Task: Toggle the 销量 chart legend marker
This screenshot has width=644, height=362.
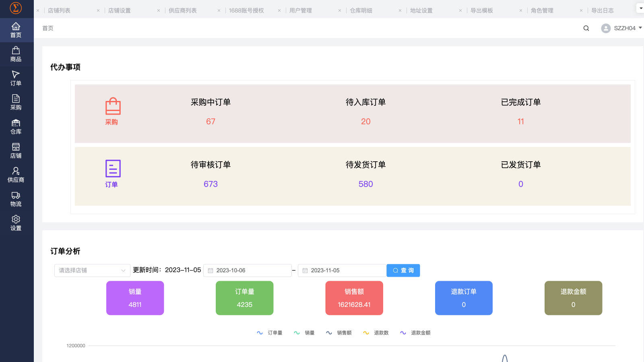Action: click(x=297, y=333)
